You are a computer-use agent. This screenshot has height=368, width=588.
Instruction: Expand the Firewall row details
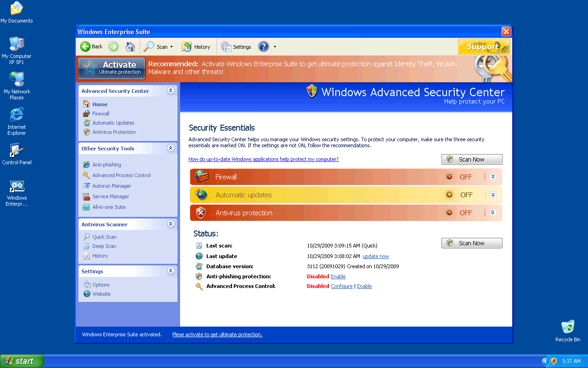pos(493,177)
